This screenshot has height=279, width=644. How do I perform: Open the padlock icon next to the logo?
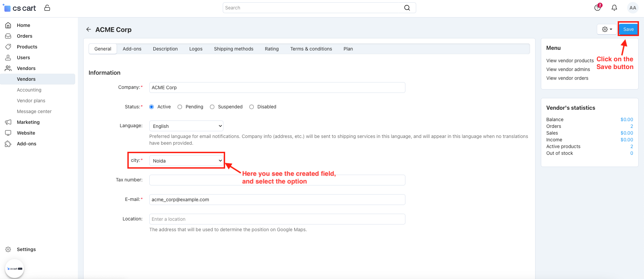[47, 8]
